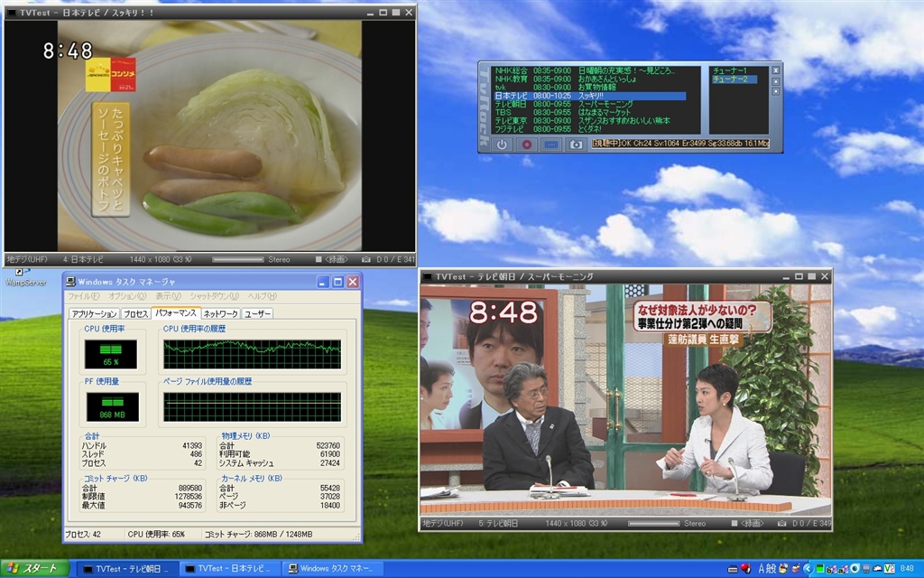Click camera icon in テレビ朝日 TVTest status bar
This screenshot has width=924, height=578.
[x=781, y=523]
